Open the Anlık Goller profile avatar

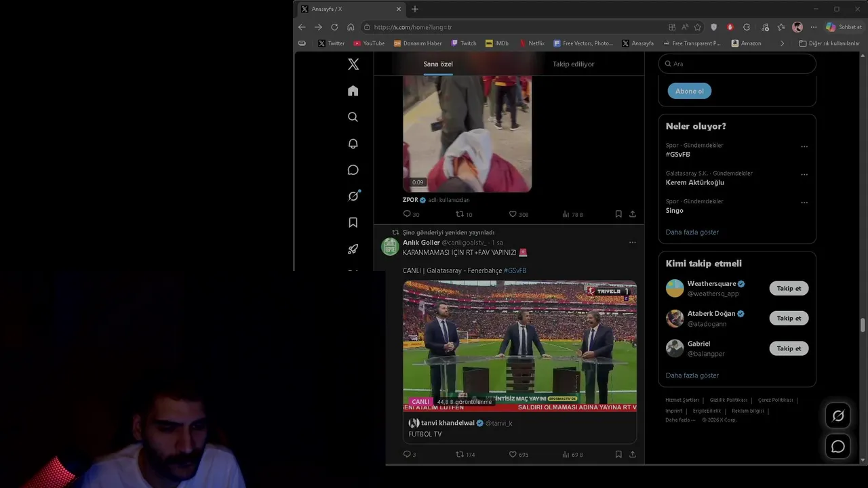point(390,247)
